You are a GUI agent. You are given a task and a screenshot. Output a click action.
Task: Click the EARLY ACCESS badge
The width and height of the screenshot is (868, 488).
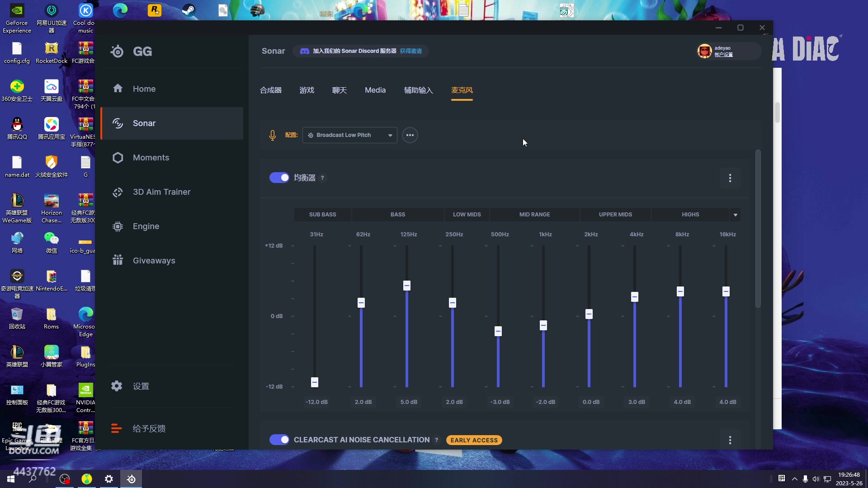tap(474, 440)
